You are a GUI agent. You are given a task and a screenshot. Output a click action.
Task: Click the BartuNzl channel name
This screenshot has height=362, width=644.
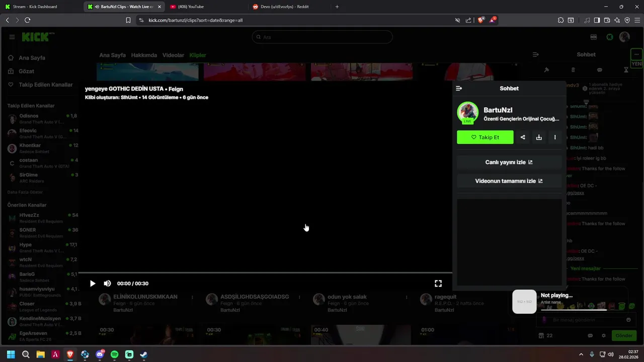498,110
